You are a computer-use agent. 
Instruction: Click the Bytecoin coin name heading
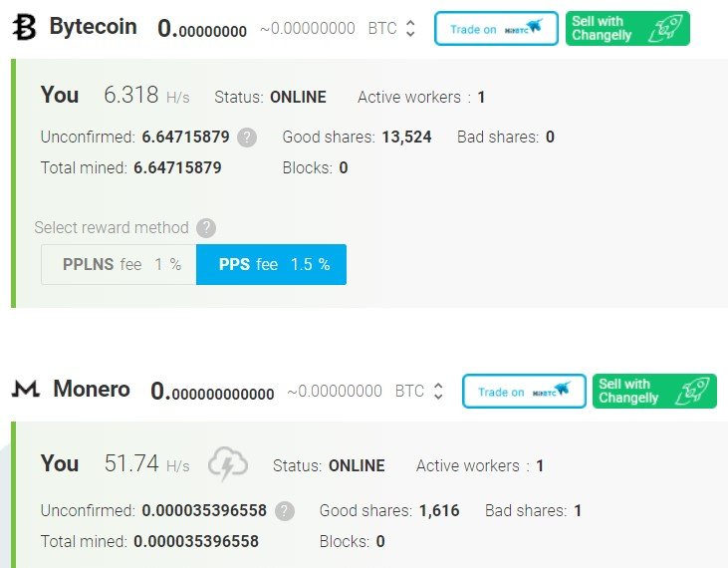(93, 27)
